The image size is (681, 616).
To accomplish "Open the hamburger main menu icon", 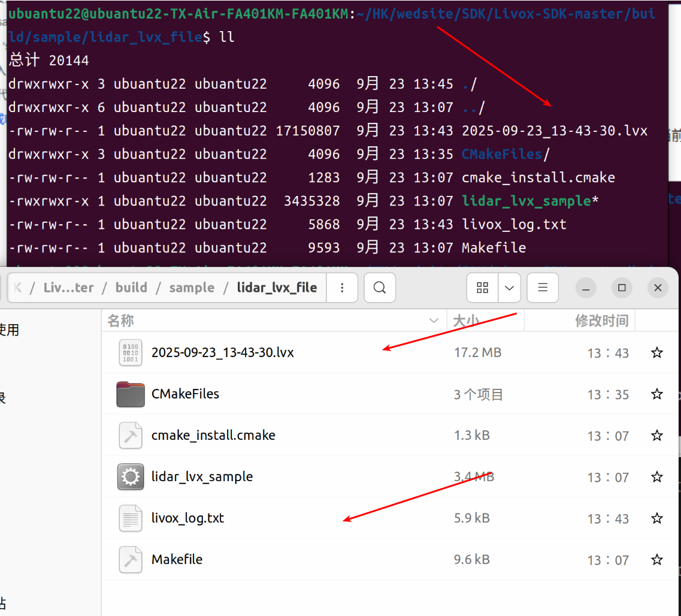I will pos(543,288).
